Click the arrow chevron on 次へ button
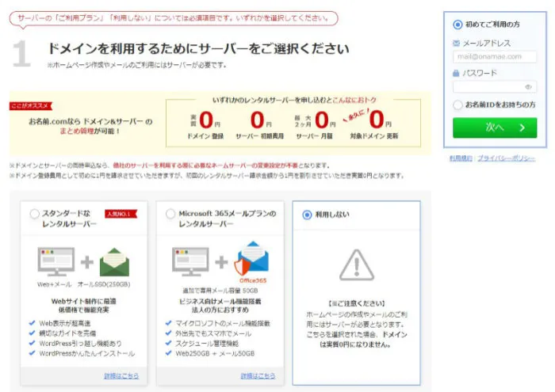The width and height of the screenshot is (555, 392). pyautogui.click(x=522, y=127)
